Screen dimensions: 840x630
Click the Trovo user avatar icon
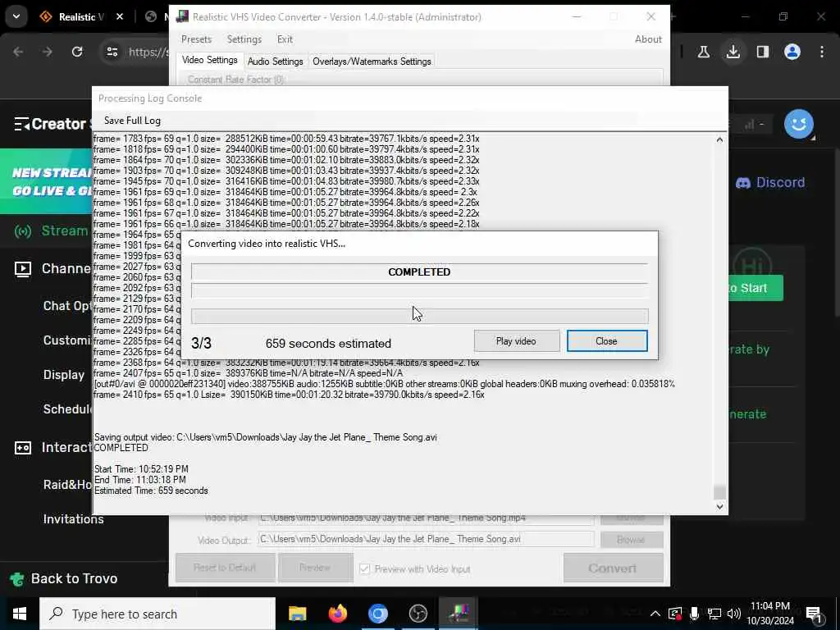tap(798, 124)
